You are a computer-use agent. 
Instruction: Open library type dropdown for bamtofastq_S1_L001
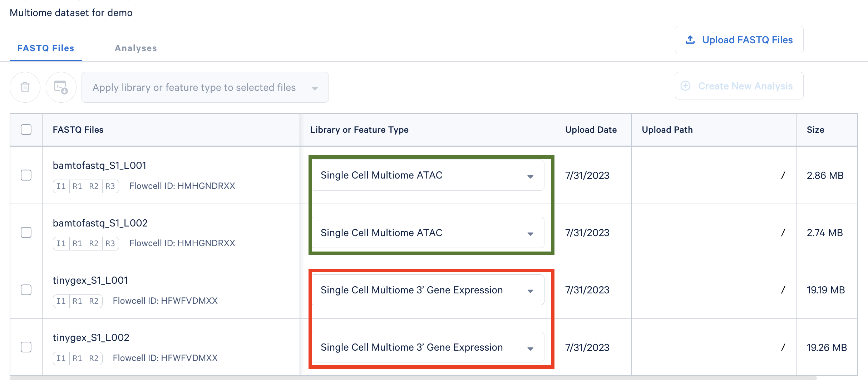click(428, 175)
